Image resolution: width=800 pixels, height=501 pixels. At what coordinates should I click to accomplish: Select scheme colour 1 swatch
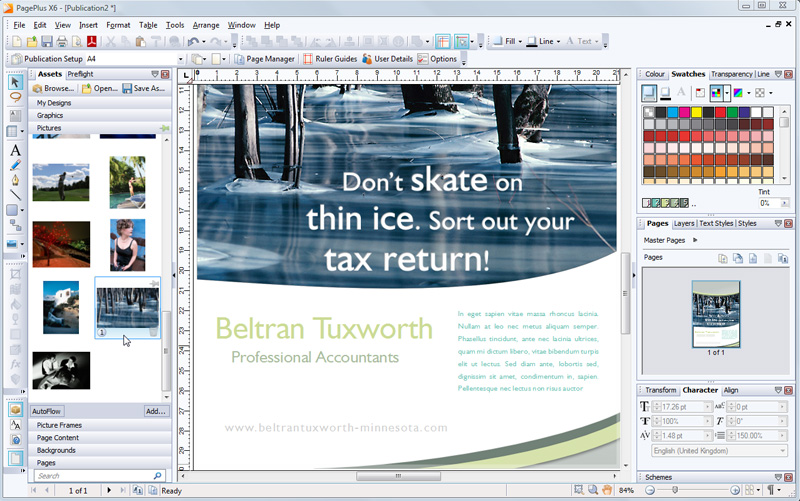click(x=647, y=203)
